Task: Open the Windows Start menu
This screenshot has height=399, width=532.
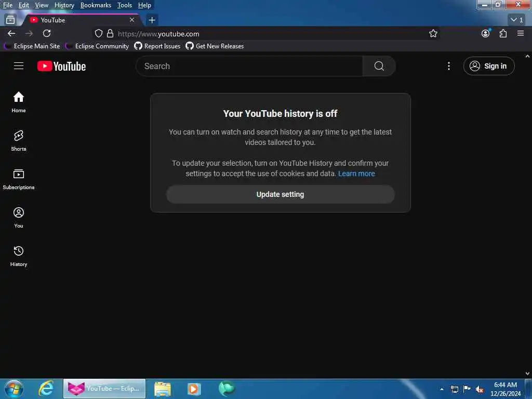Action: coord(14,389)
